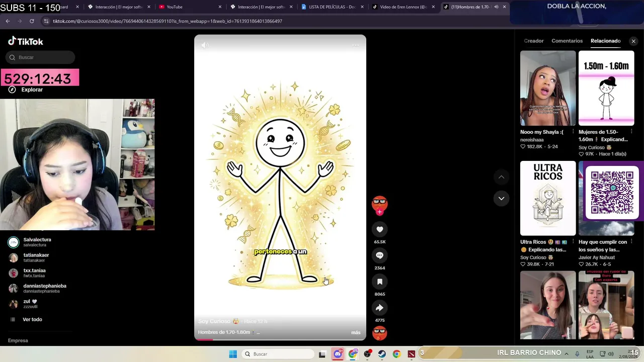Open the Explorar sidebar item

(x=26, y=89)
